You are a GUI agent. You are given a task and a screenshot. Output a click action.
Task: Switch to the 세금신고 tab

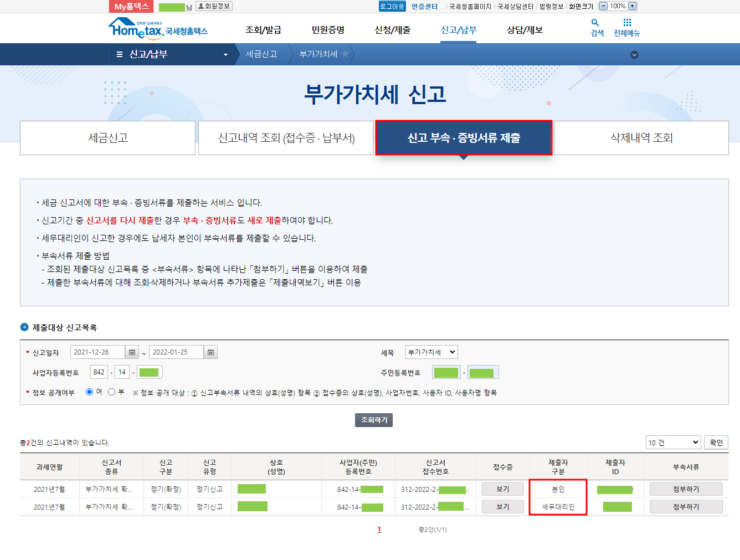coord(108,138)
